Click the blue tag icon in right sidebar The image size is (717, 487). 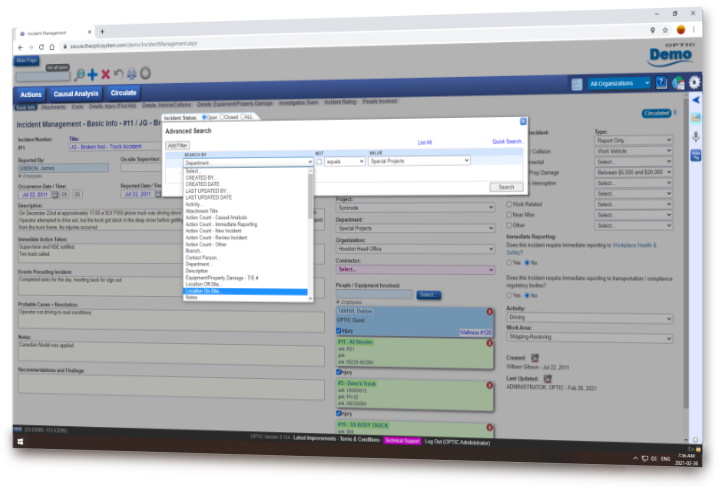(696, 155)
